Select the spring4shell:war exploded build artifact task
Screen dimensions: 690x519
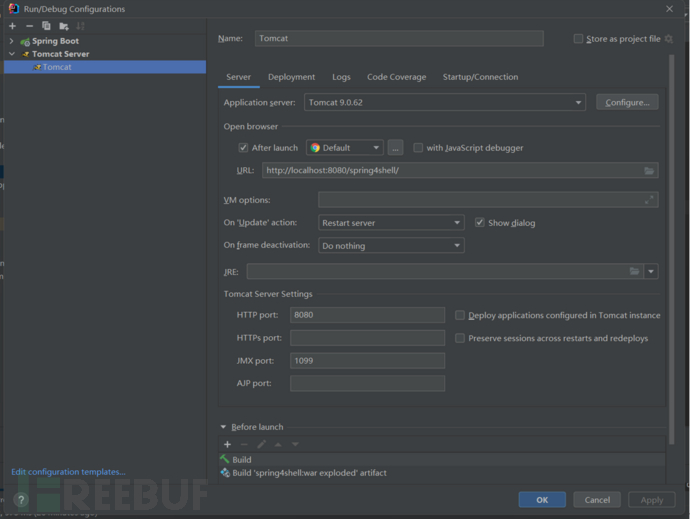(308, 473)
